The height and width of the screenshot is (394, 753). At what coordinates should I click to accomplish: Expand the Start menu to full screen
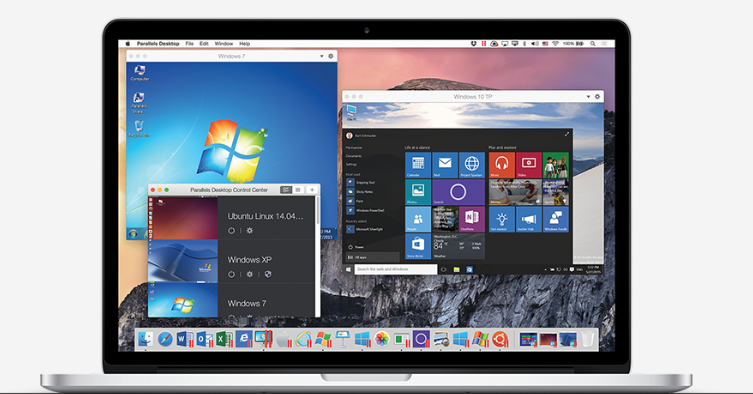[567, 134]
